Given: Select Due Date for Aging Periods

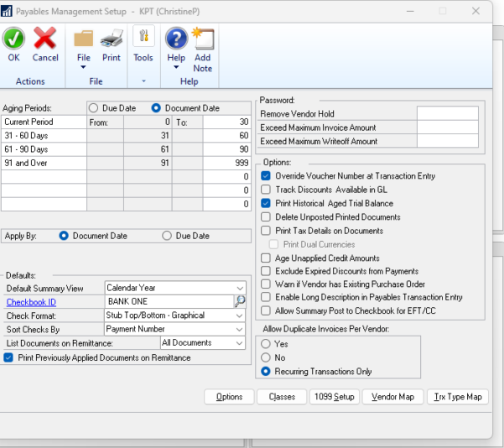Looking at the screenshot, I should point(94,108).
